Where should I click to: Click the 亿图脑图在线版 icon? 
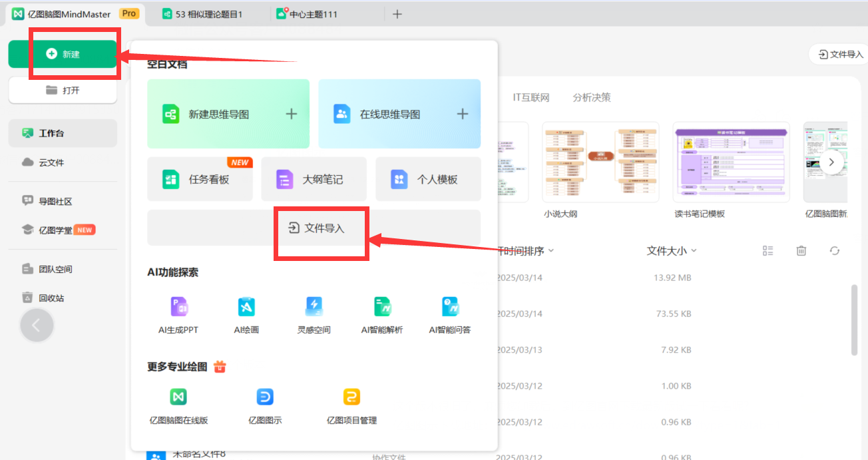(178, 397)
